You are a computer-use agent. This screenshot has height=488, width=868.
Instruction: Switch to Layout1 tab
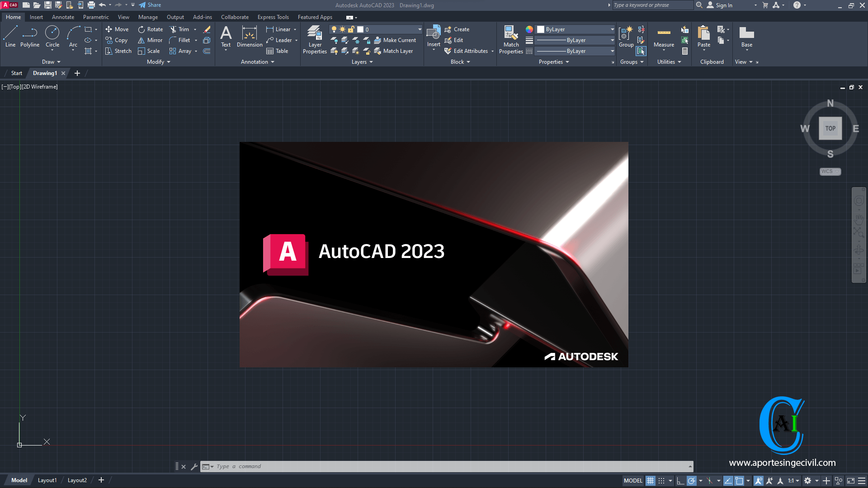click(x=47, y=480)
